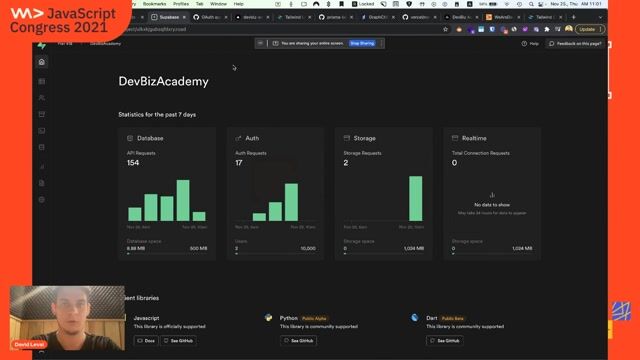
Task: Click the Database card icon
Action: [130, 138]
